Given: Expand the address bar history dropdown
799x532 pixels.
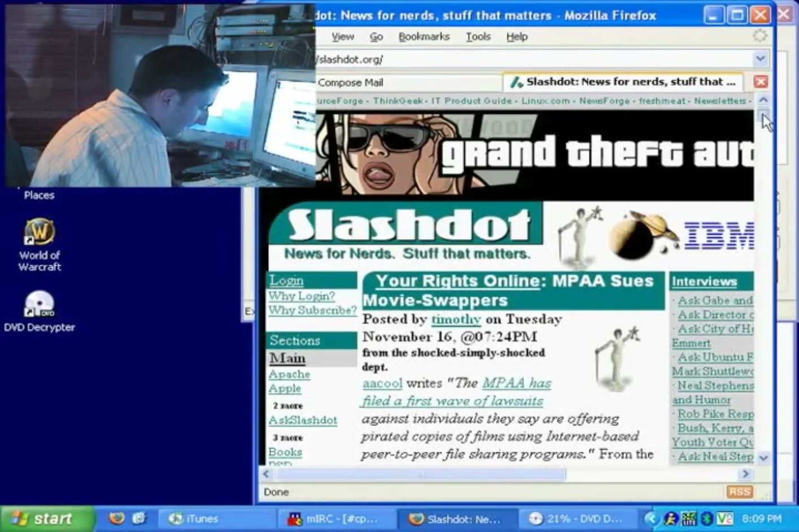Looking at the screenshot, I should 760,59.
